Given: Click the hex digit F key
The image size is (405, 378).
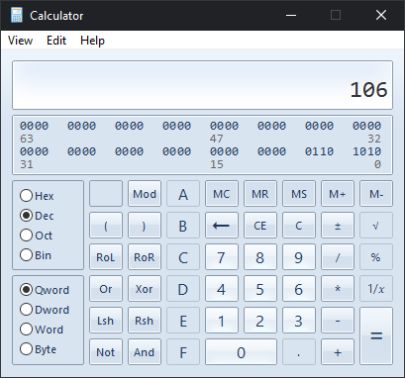Looking at the screenshot, I should [183, 352].
